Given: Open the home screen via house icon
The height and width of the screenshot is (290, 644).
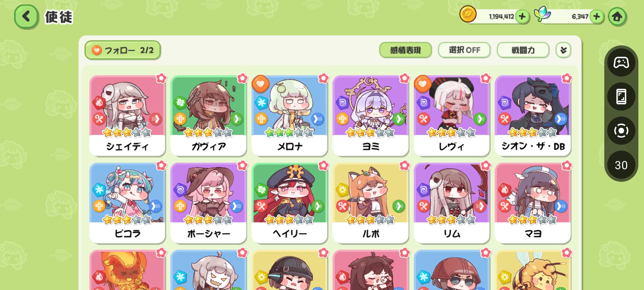Looking at the screenshot, I should tap(617, 17).
